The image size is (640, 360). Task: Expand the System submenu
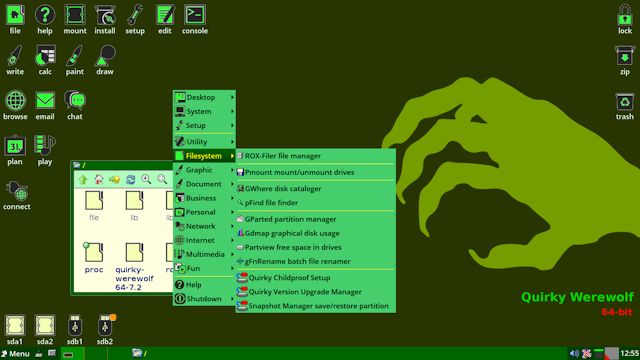(204, 111)
